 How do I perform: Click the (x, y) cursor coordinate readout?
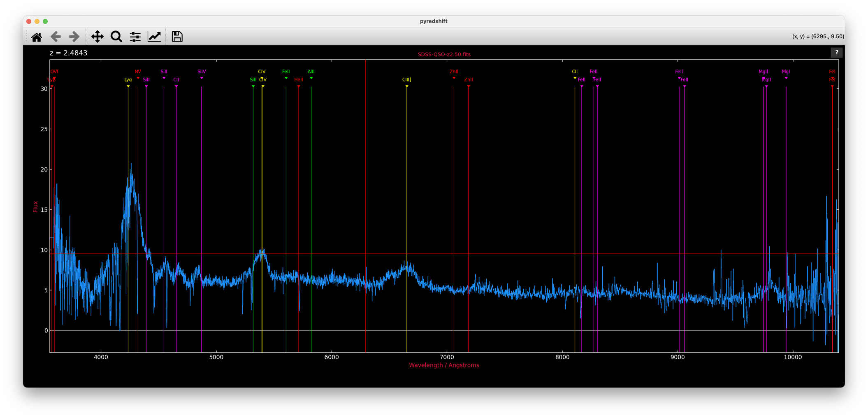[x=818, y=37]
